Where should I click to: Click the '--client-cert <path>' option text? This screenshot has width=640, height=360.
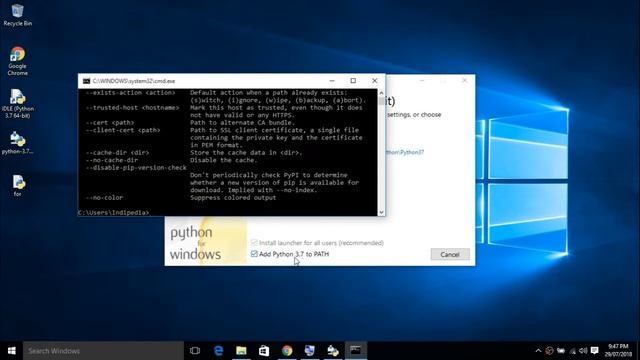click(123, 130)
